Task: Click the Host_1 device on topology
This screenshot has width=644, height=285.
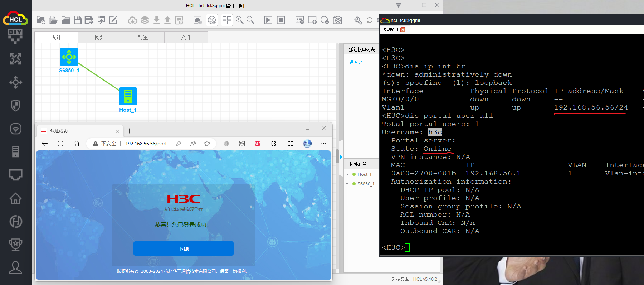Action: (x=128, y=96)
